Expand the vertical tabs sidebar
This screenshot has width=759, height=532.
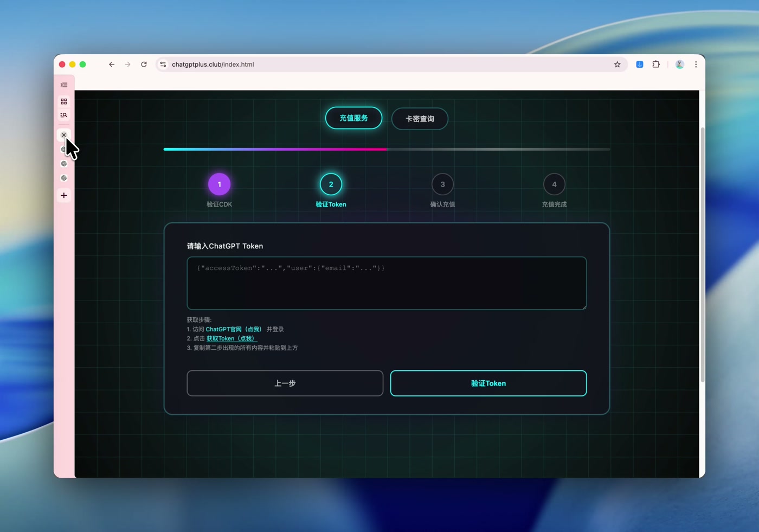(x=64, y=85)
